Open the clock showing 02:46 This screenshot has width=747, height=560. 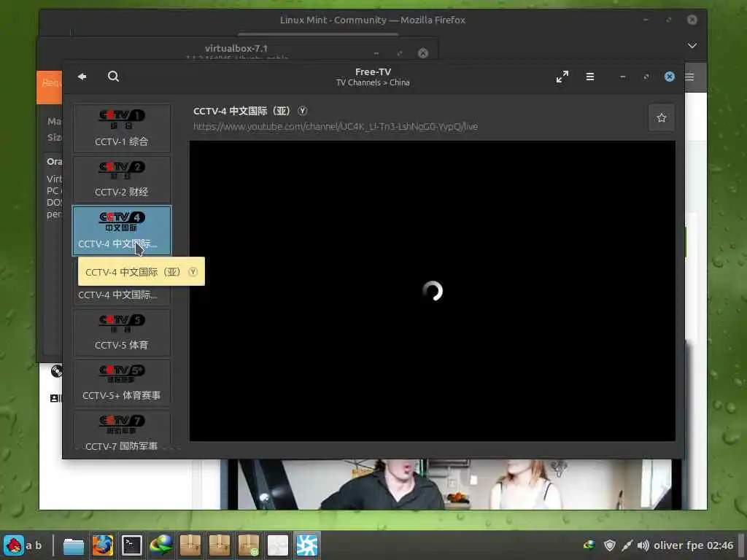[720, 545]
